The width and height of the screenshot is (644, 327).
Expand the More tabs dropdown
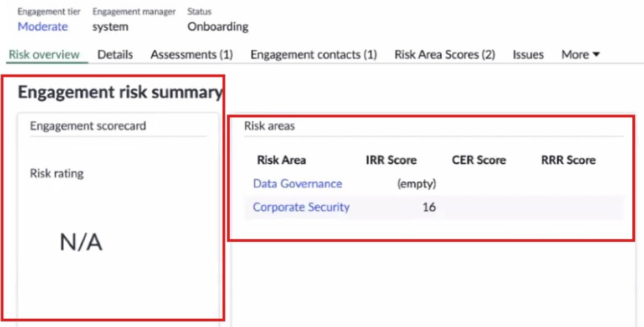(580, 55)
